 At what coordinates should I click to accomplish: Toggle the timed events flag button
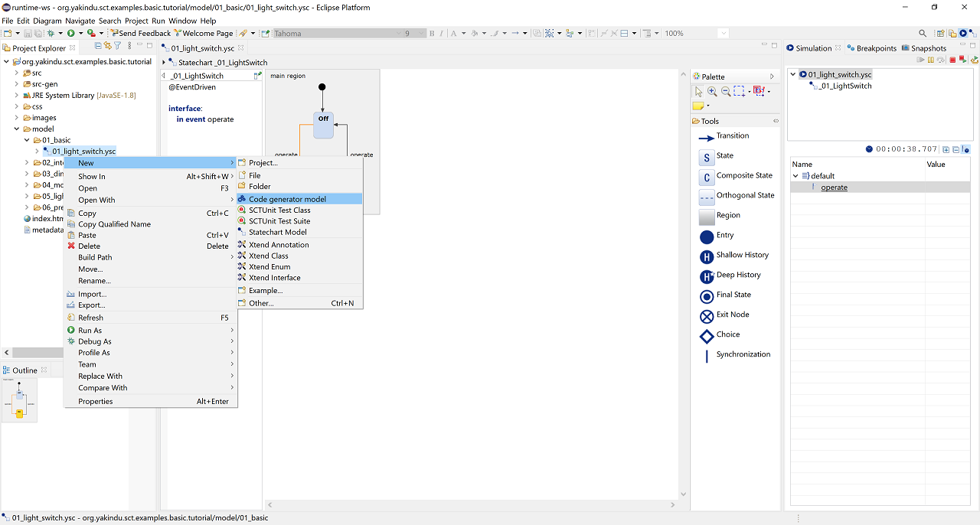point(966,149)
